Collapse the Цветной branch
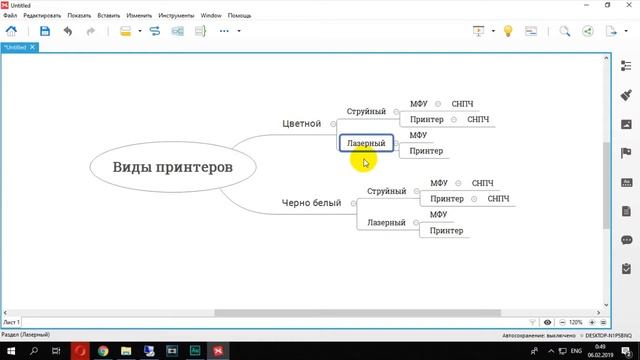640x360 pixels. 333,124
